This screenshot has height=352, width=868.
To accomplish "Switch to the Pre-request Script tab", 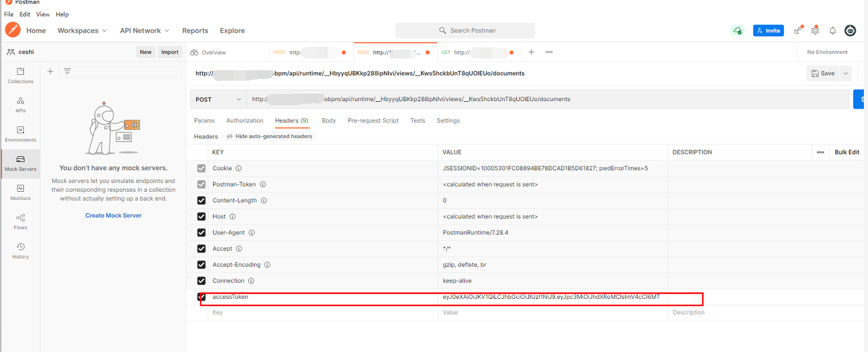I will click(x=373, y=120).
